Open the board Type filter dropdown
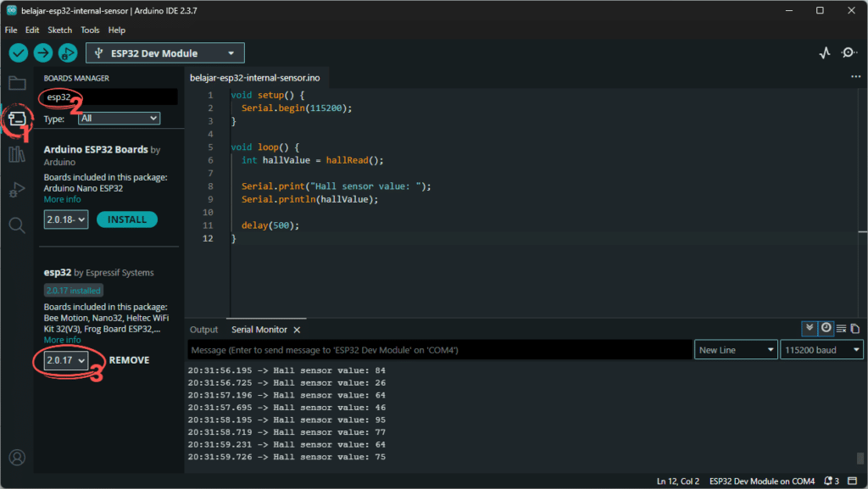Image resolution: width=868 pixels, height=489 pixels. [x=119, y=119]
